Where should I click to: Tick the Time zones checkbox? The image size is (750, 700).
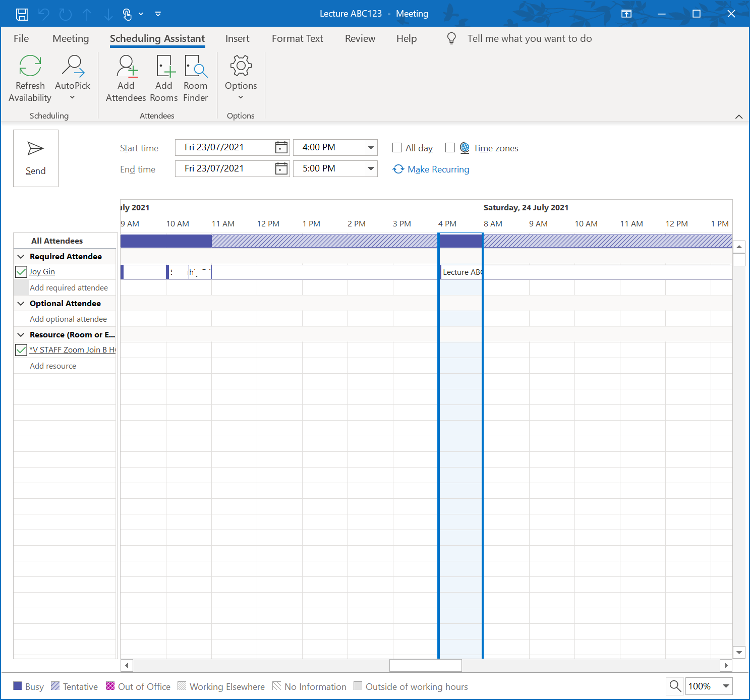(x=450, y=148)
